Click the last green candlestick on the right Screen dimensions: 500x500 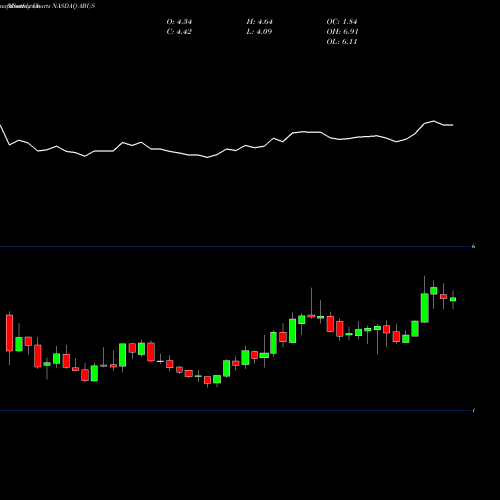[x=453, y=299]
